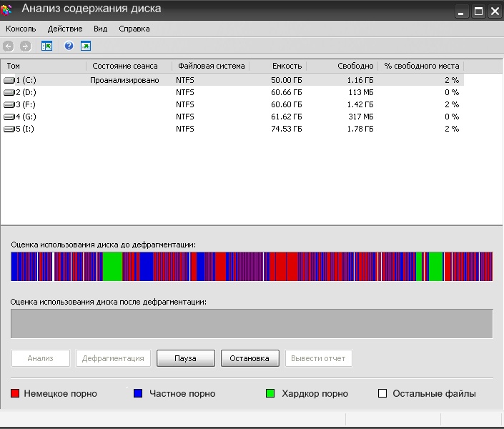The height and width of the screenshot is (429, 504).
Task: Click the green legend color swatch
Action: [270, 393]
